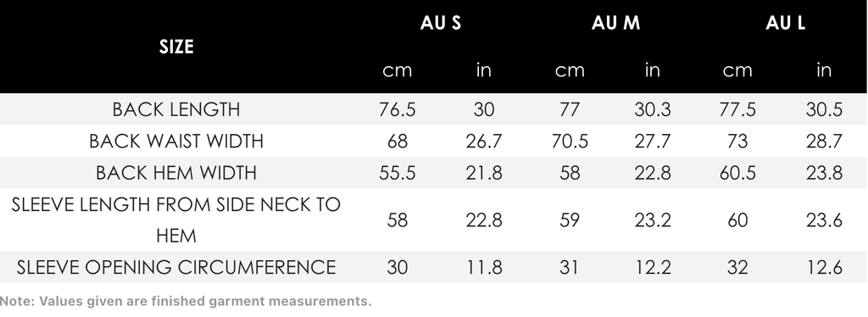868x317 pixels.
Task: Click the BACK WAIST WIDTH row label
Action: (176, 141)
